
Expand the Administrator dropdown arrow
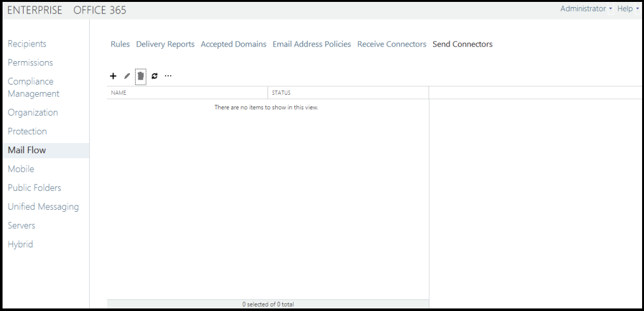point(611,9)
